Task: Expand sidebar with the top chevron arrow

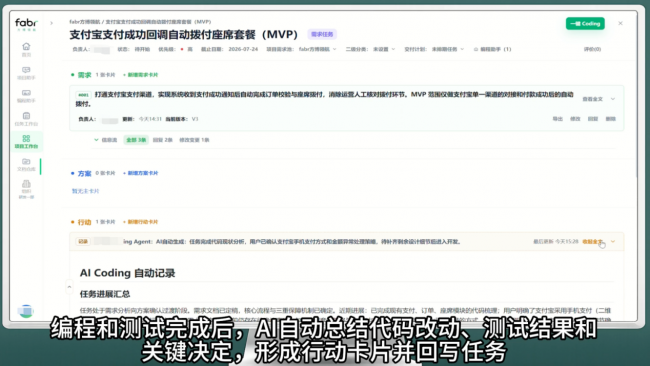Action: click(51, 23)
